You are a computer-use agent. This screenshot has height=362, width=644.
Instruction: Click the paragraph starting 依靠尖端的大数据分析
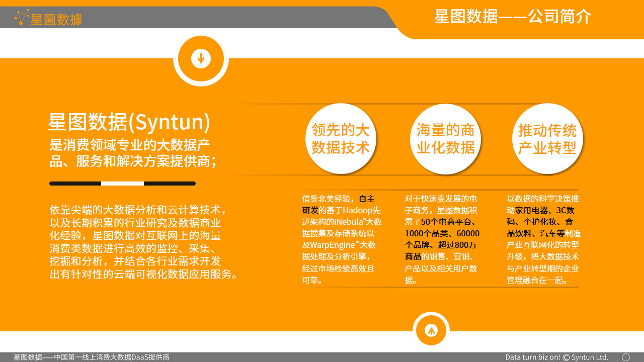coord(143,242)
